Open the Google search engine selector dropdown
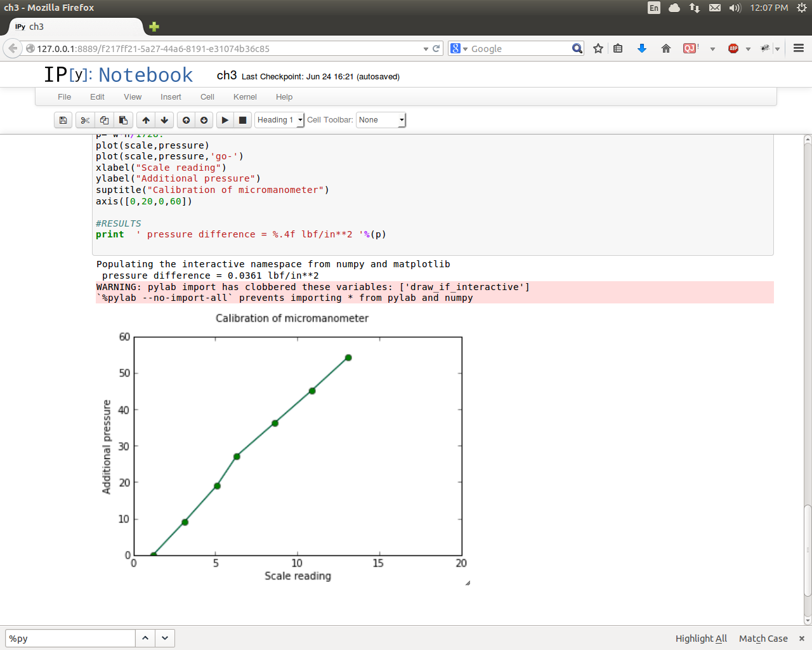 459,49
